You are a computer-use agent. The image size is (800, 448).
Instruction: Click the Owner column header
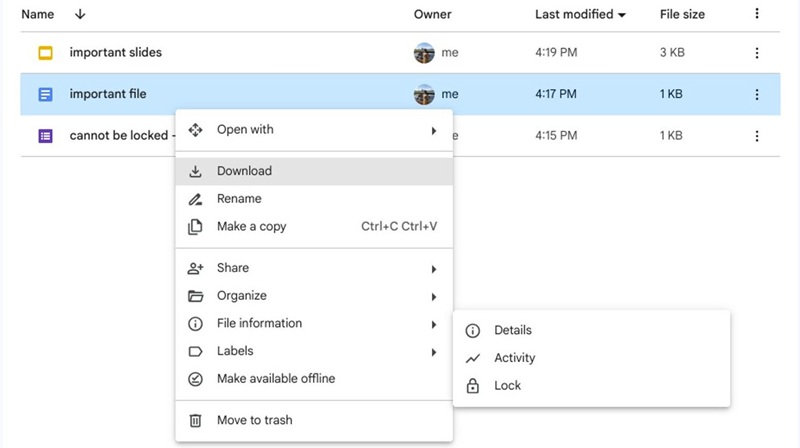click(x=432, y=14)
